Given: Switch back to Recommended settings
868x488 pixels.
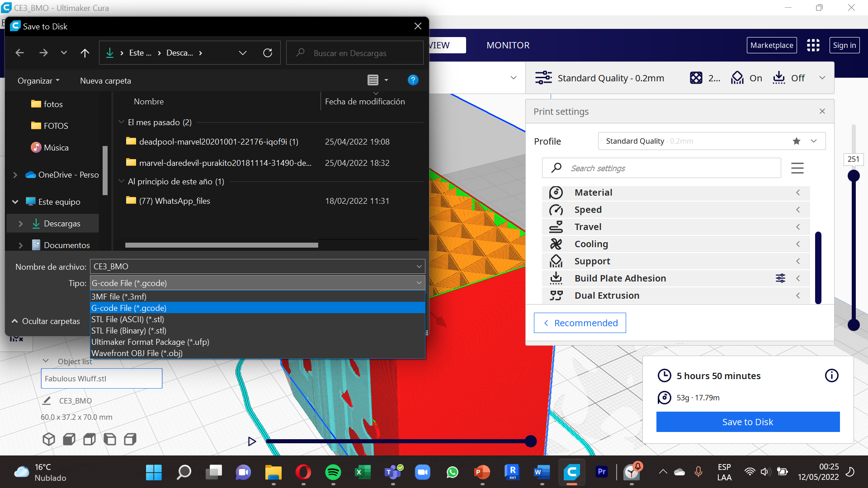Looking at the screenshot, I should (x=580, y=323).
